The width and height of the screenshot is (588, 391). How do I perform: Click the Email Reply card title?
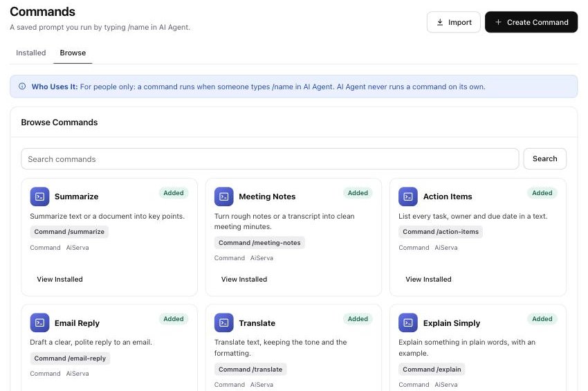click(x=77, y=323)
